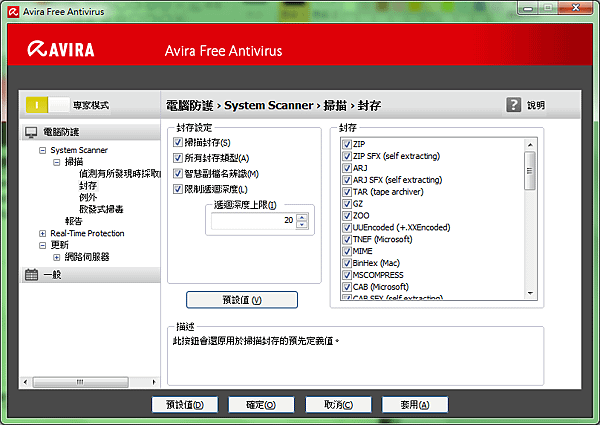Expand the 網路伺服器 tree node
This screenshot has width=600, height=425.
tap(57, 257)
